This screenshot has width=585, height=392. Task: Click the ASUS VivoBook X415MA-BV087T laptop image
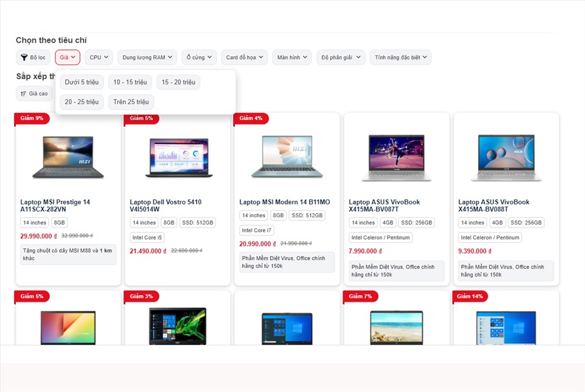tap(396, 157)
